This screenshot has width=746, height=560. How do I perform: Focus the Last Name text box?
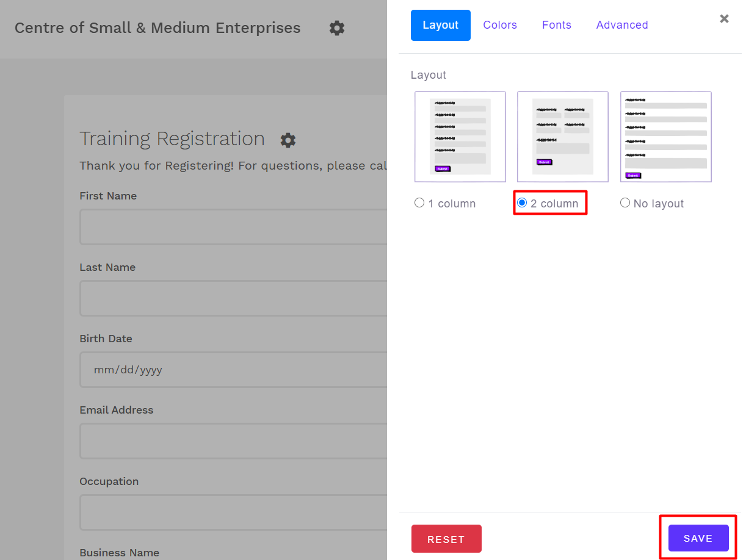coord(233,299)
